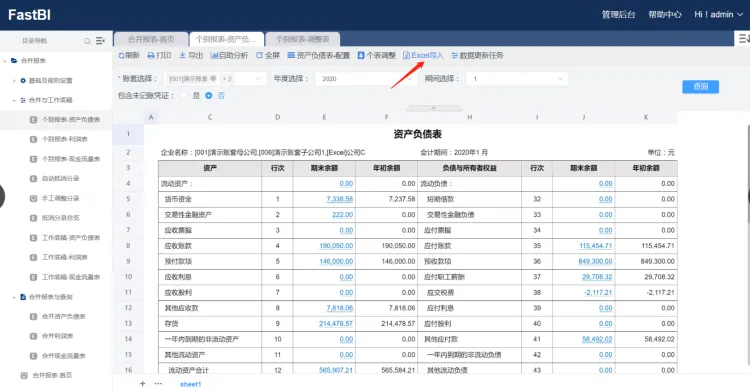Expand the 基础及规则设置 tree node
Image resolution: width=750 pixels, height=390 pixels.
pyautogui.click(x=14, y=81)
